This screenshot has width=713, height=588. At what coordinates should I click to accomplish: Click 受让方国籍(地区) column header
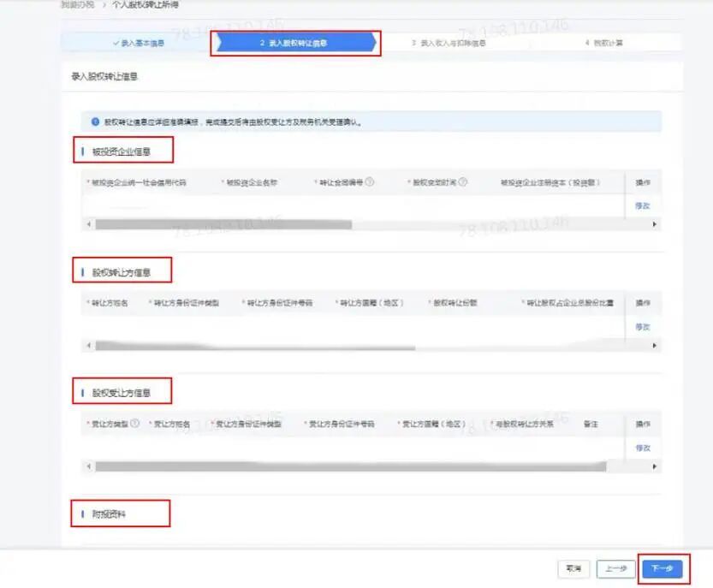tap(432, 424)
